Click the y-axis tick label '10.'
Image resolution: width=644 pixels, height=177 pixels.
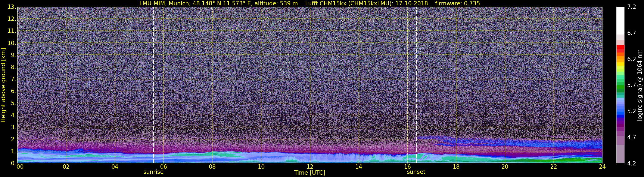12,43
